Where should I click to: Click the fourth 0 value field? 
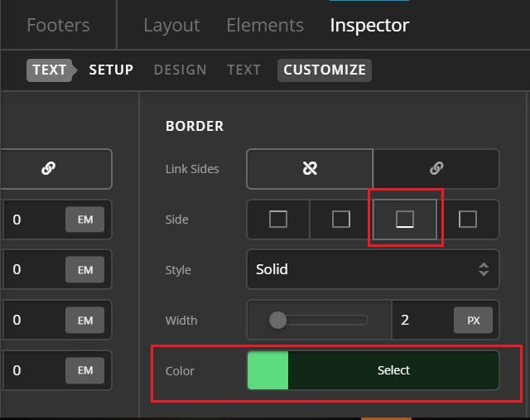pyautogui.click(x=34, y=370)
